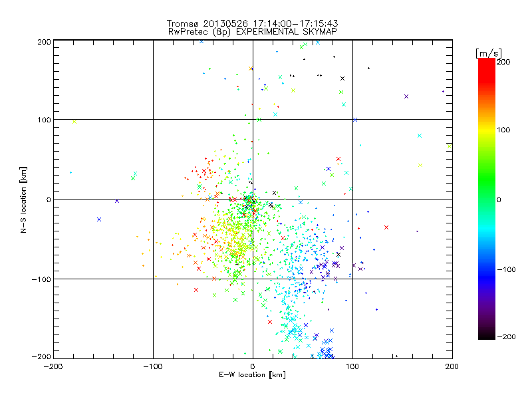Click the yellow X marker near -180 km west, 97 km north

pos(74,122)
